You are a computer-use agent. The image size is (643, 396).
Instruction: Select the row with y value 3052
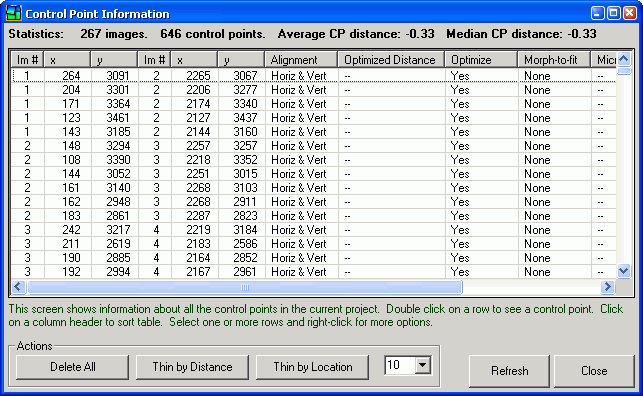pyautogui.click(x=314, y=173)
